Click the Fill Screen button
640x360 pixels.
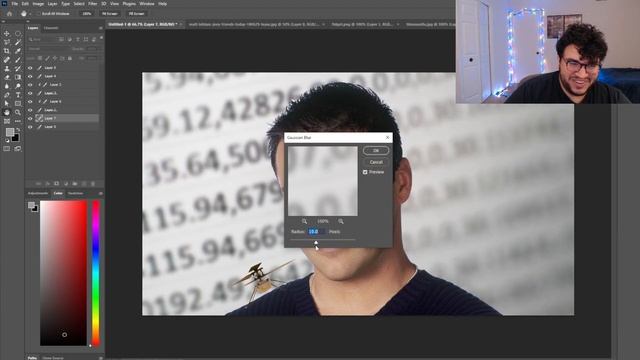(136, 13)
